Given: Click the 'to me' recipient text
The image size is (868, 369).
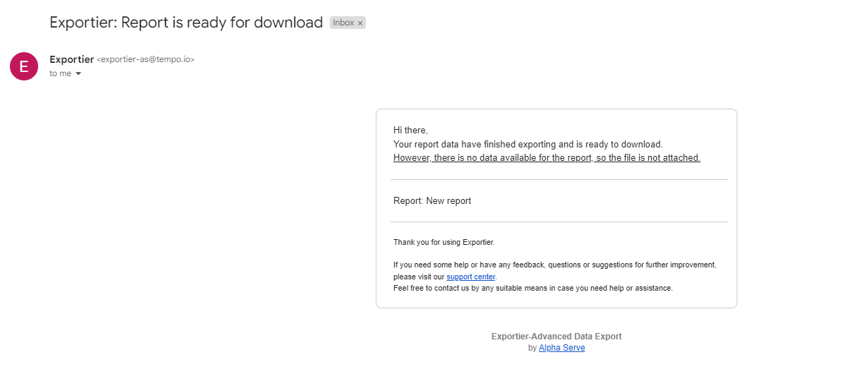Looking at the screenshot, I should [60, 73].
